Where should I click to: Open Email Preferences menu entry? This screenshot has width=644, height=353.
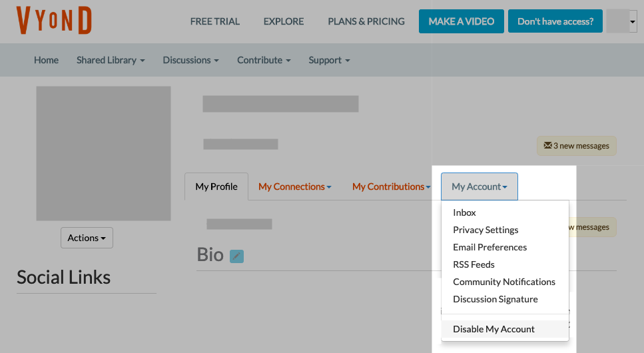point(489,247)
